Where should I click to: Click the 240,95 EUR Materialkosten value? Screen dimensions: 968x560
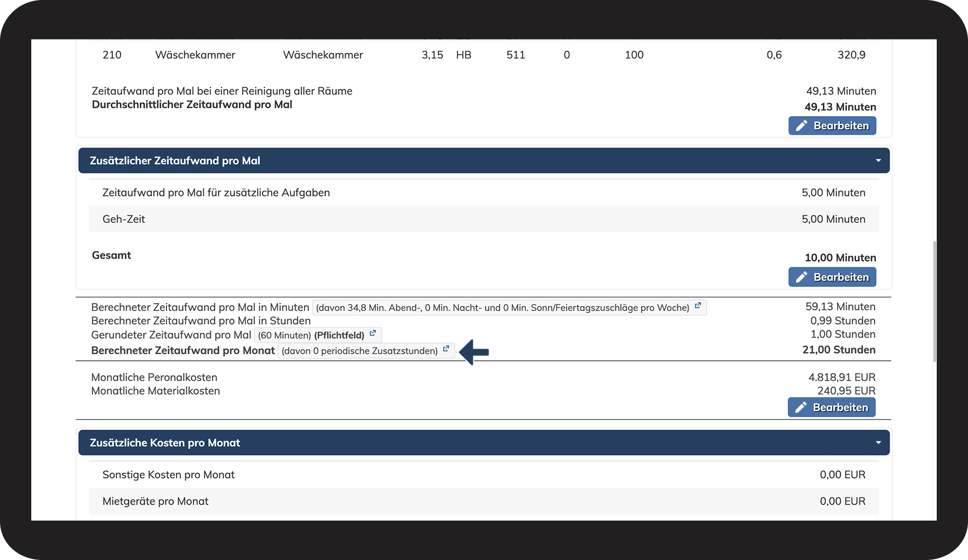846,391
